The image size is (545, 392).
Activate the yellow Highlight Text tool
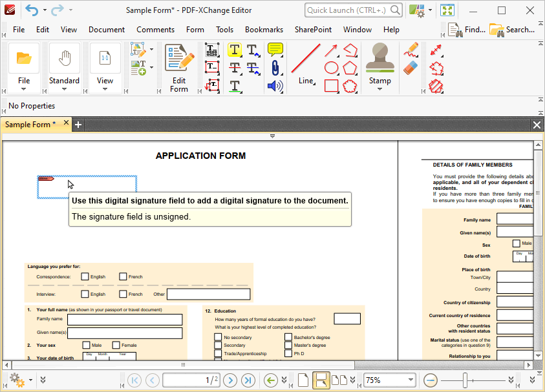tap(235, 50)
